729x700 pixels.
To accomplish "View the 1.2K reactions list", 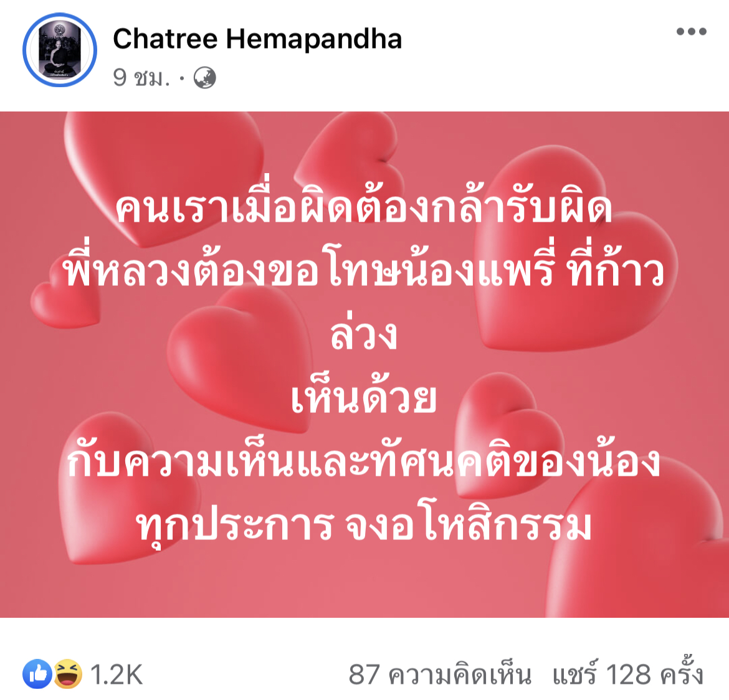I will coord(117,674).
